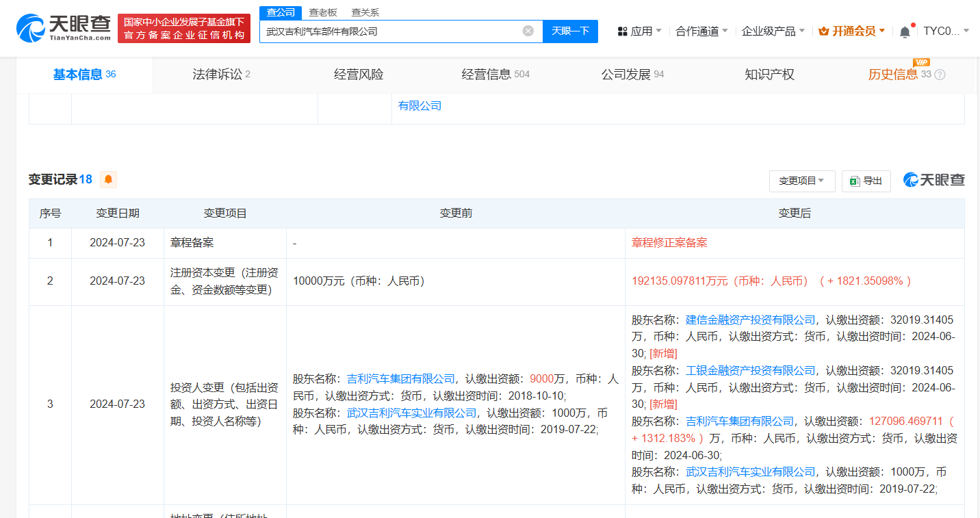Open the TYC0... account dropdown
The width and height of the screenshot is (980, 518).
tap(966, 31)
